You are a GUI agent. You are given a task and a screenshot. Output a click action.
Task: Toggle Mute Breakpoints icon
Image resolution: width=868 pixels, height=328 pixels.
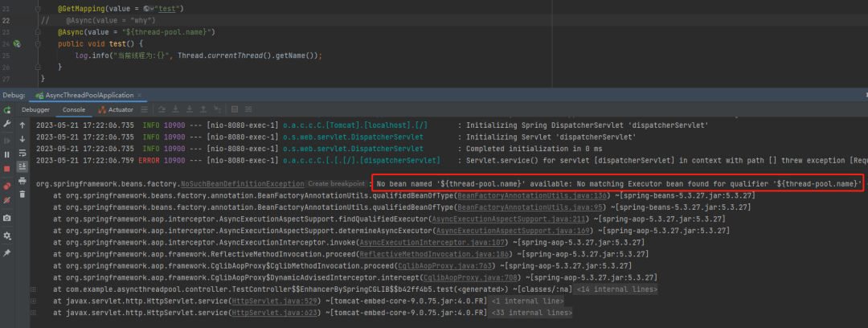pyautogui.click(x=7, y=199)
